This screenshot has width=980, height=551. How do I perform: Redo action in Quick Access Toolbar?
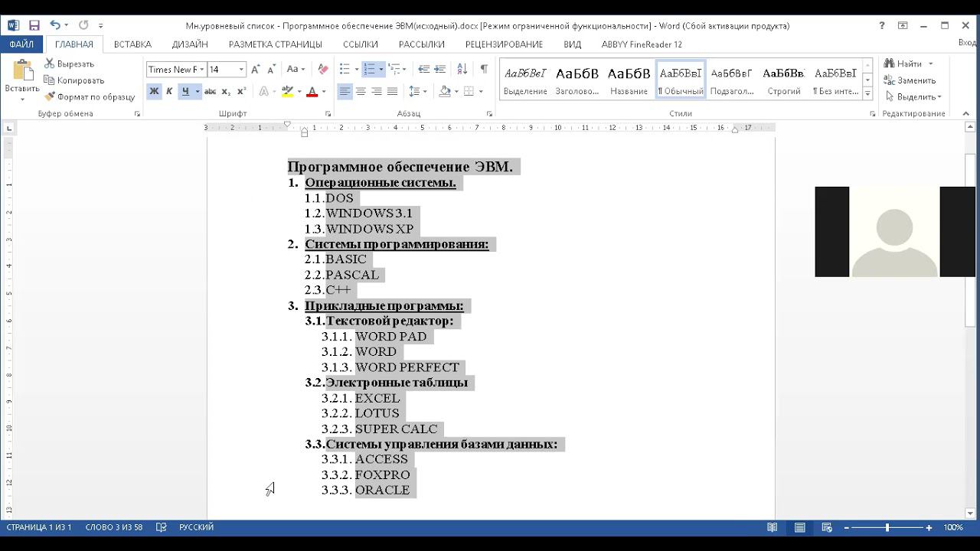pyautogui.click(x=83, y=25)
